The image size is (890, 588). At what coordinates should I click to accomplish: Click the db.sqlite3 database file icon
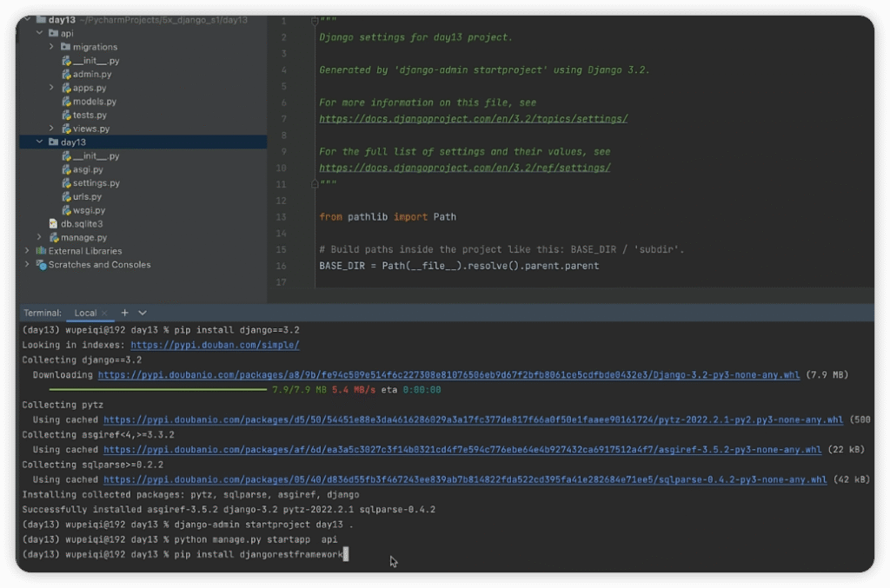[54, 224]
